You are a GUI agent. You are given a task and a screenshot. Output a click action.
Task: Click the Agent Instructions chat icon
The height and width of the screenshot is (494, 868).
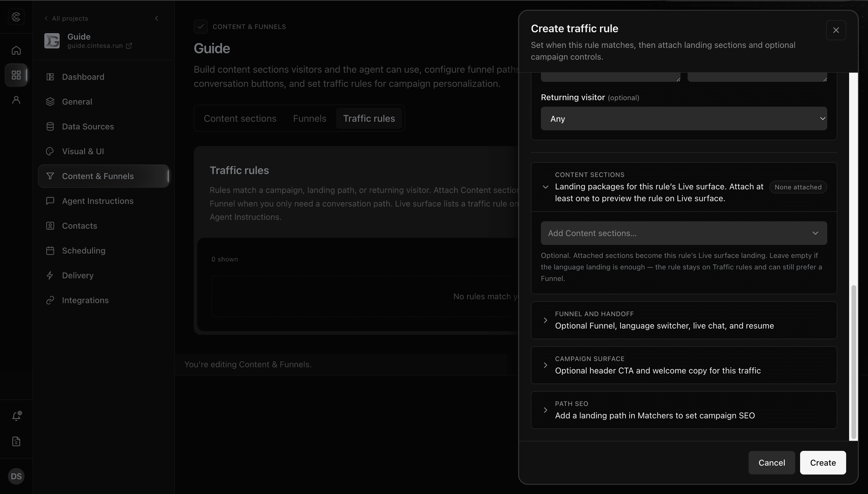(x=50, y=201)
